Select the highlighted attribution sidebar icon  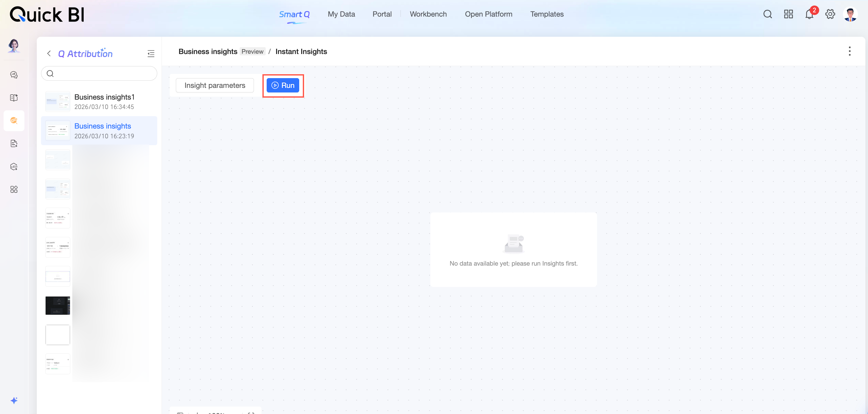[14, 121]
